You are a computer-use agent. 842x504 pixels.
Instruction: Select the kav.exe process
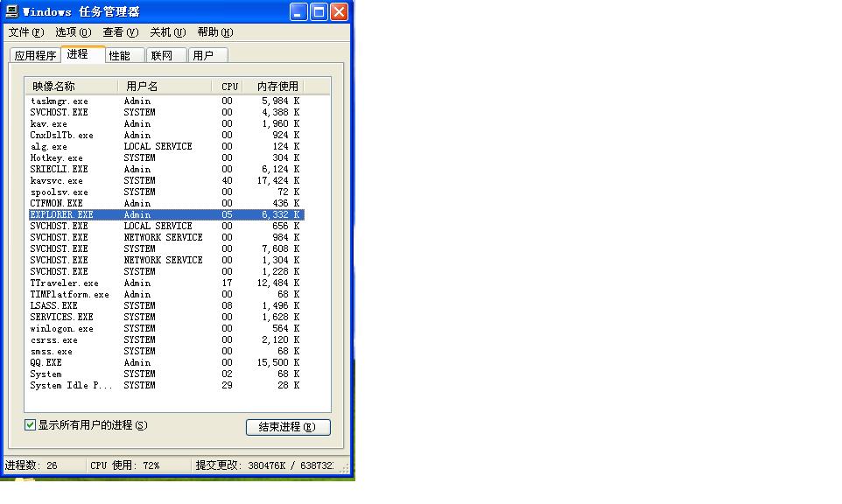165,124
